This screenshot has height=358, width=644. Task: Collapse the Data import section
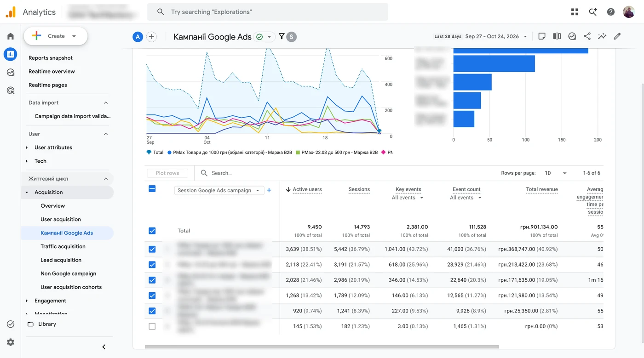(106, 103)
